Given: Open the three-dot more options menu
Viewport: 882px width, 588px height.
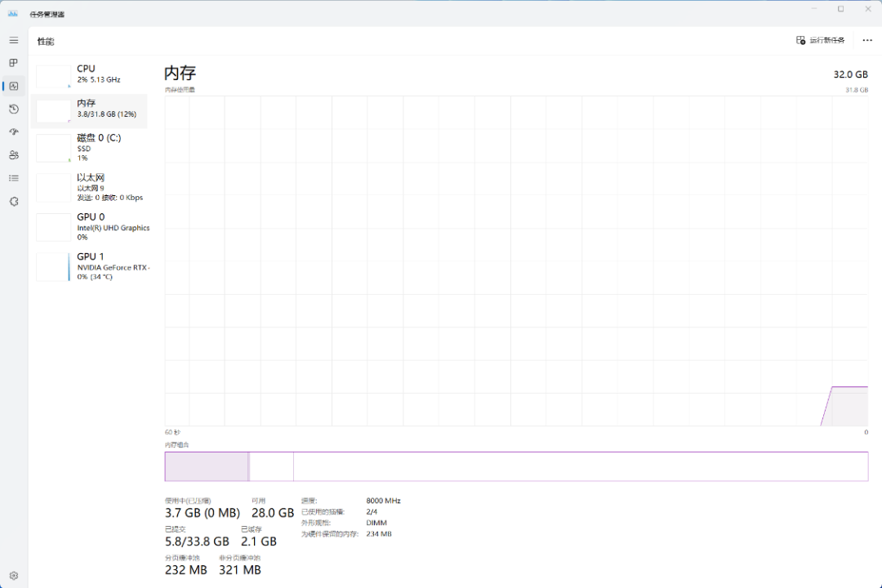Looking at the screenshot, I should coord(867,41).
